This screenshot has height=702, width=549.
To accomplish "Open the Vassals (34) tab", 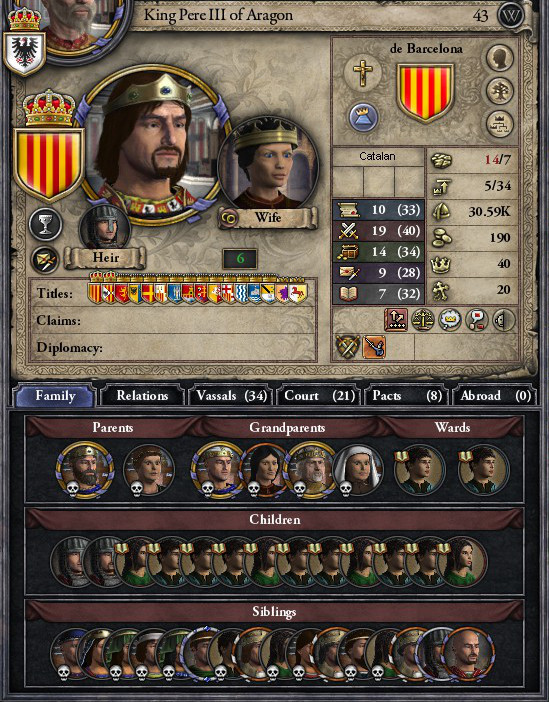I will (x=231, y=396).
